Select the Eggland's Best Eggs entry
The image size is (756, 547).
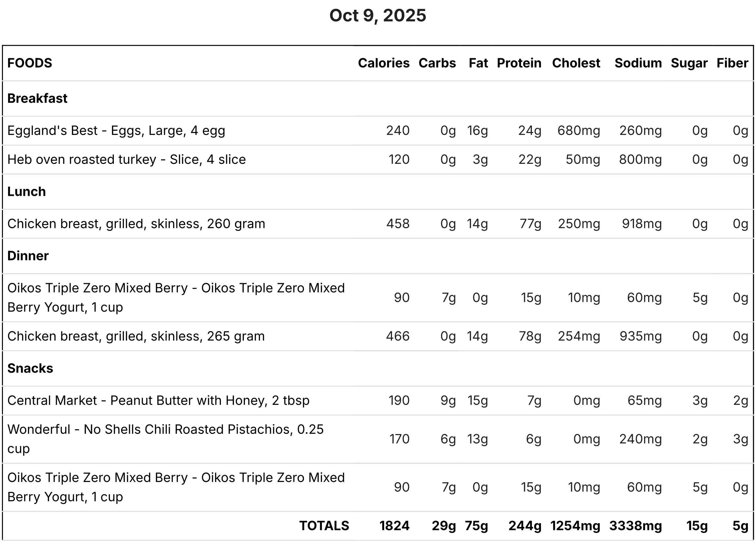click(116, 131)
